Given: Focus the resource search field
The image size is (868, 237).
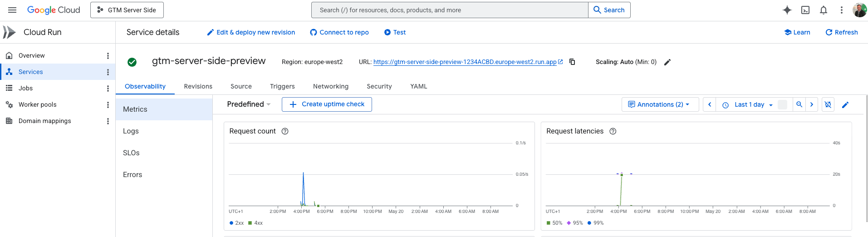Looking at the screenshot, I should click(x=450, y=10).
